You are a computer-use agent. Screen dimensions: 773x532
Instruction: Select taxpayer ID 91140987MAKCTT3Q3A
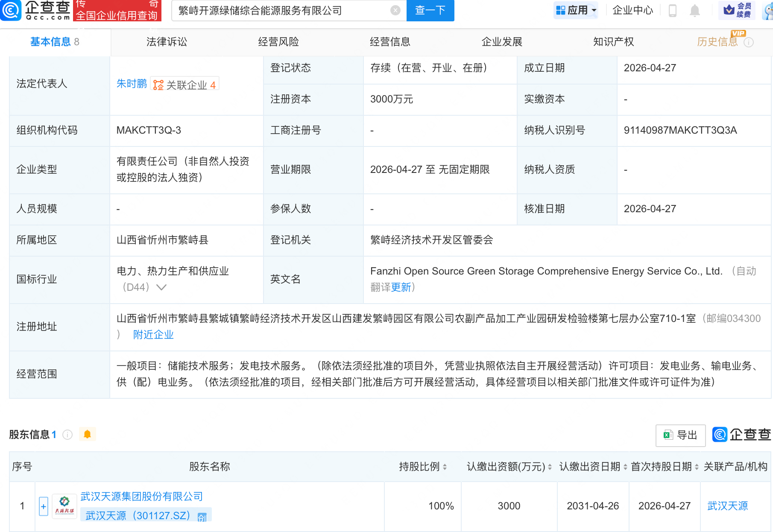[680, 130]
